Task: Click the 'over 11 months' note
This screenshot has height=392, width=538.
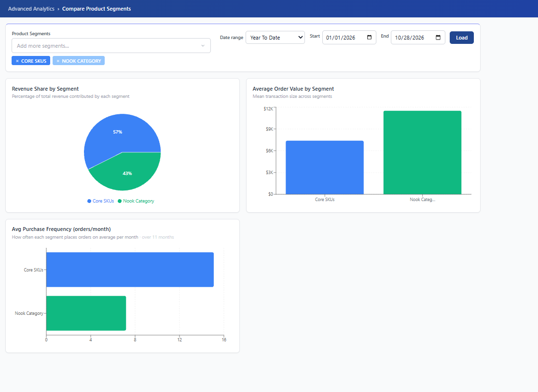Action: [x=158, y=237]
